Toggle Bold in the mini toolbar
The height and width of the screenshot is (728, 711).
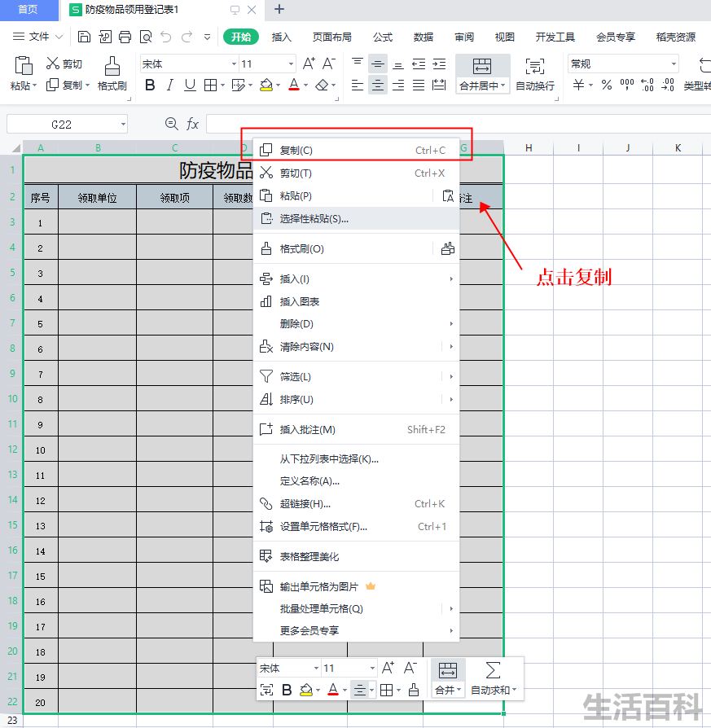click(x=287, y=690)
